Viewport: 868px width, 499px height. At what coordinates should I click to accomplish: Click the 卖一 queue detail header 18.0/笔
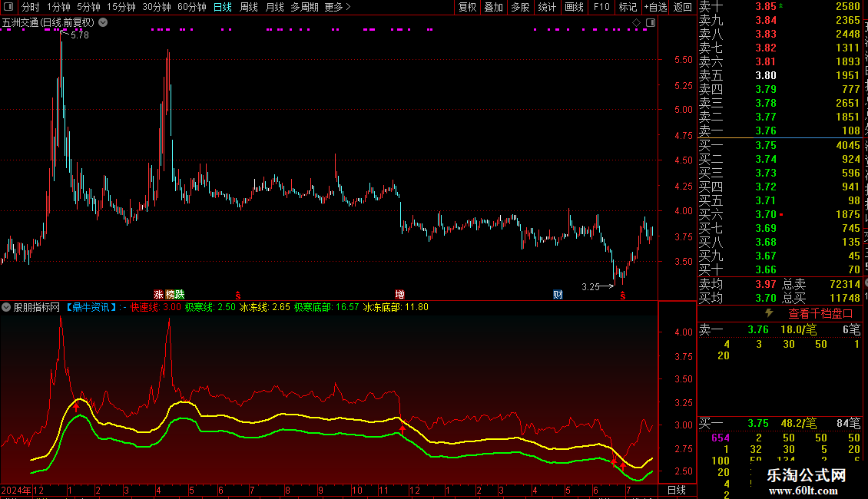pyautogui.click(x=798, y=329)
